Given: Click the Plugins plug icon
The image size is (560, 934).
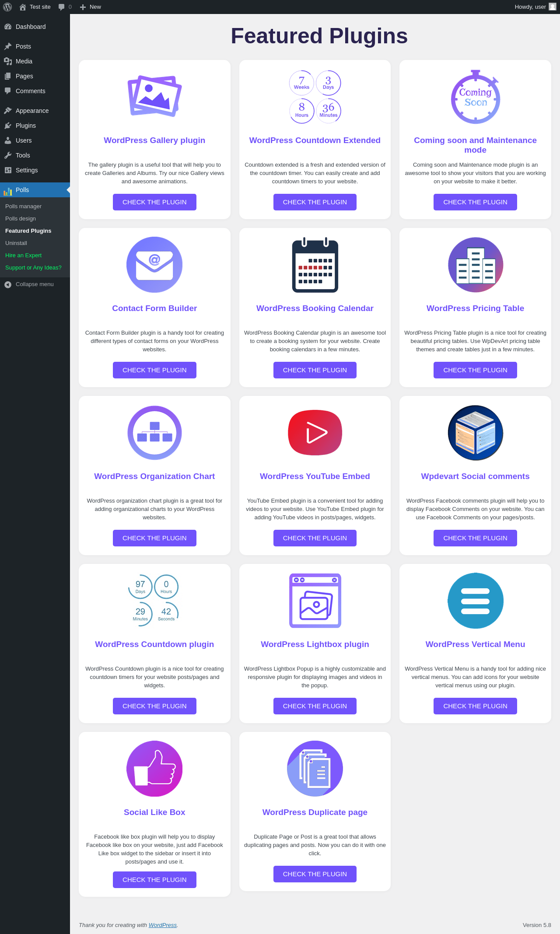Looking at the screenshot, I should [8, 126].
